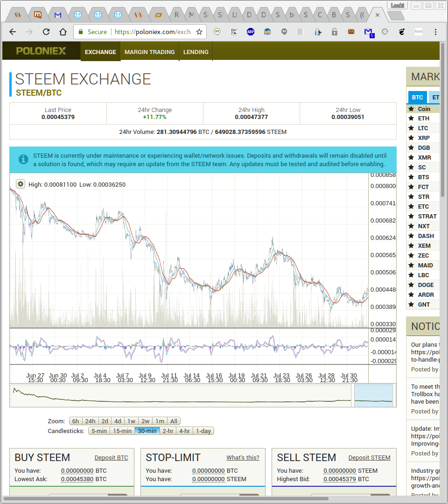Click the vertical page scrollbar

pyautogui.click(x=442, y=119)
